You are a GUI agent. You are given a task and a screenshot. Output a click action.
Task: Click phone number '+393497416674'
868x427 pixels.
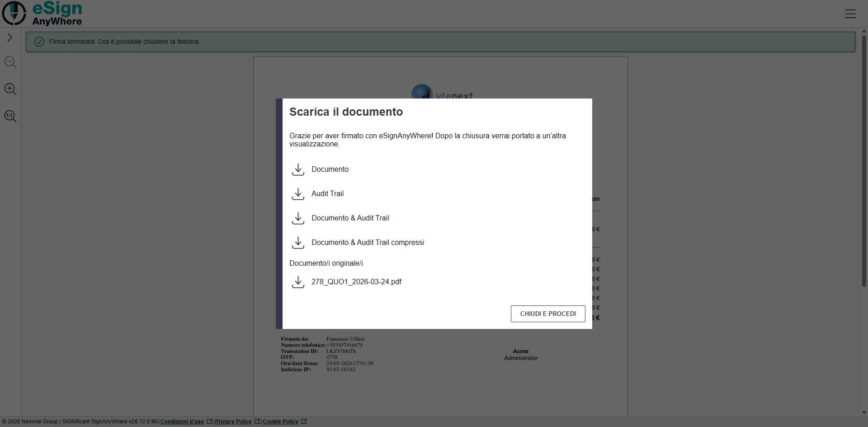344,345
